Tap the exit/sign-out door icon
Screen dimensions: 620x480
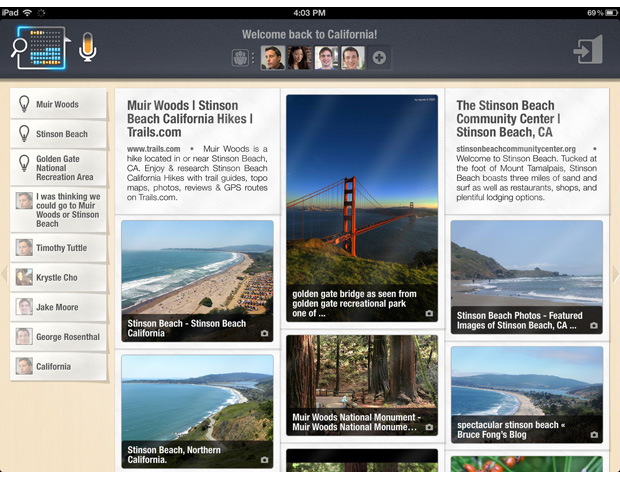tap(588, 50)
